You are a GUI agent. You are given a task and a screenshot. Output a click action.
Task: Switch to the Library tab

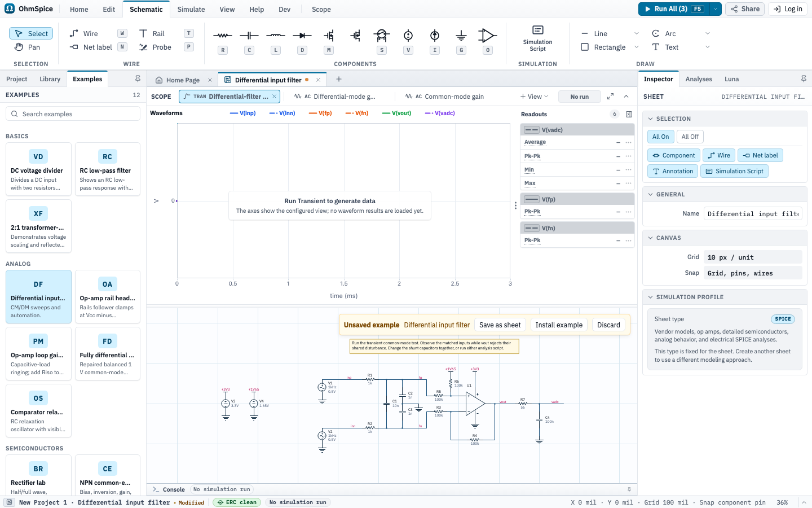[x=50, y=79]
